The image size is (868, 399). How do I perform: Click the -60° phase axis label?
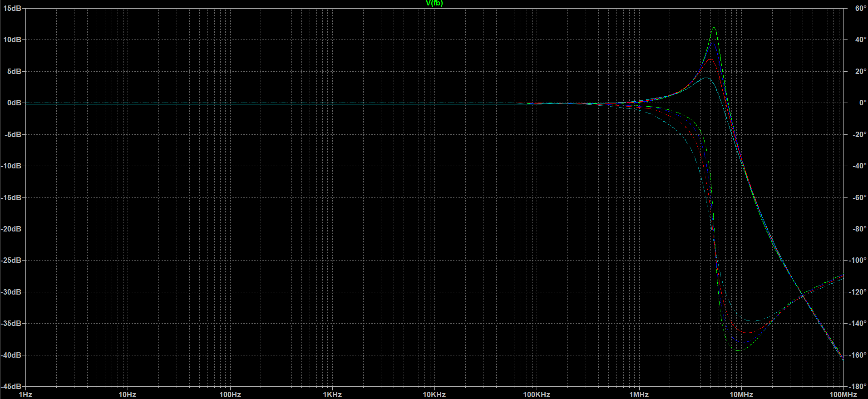click(860, 197)
